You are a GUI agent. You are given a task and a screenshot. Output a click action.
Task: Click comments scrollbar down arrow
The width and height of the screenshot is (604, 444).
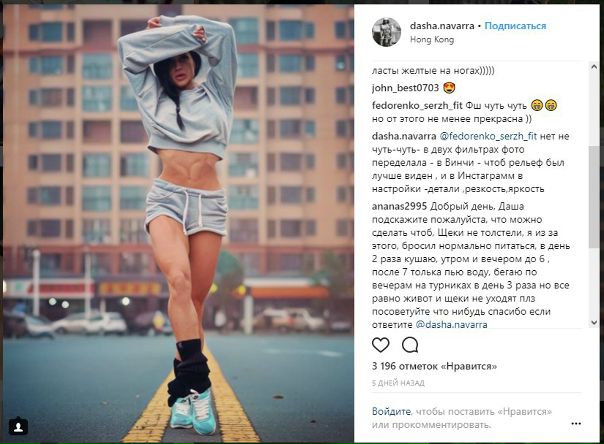594,323
